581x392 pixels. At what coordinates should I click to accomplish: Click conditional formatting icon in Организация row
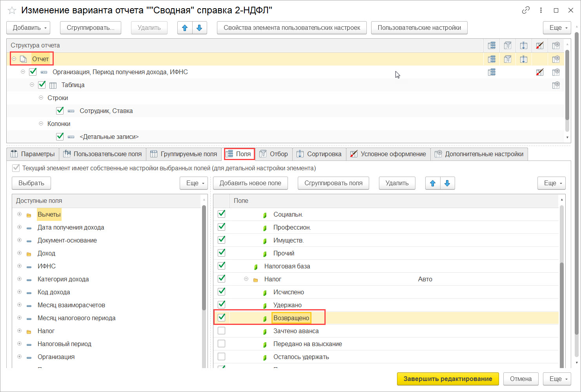tap(540, 72)
